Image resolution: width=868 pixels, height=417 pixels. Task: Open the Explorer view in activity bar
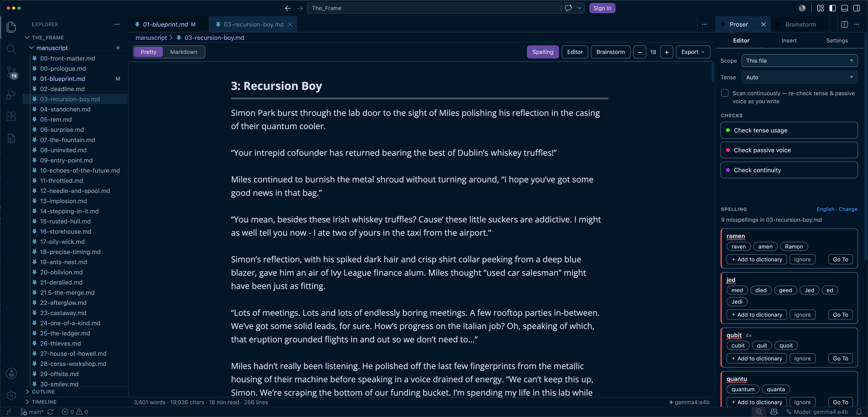(11, 27)
